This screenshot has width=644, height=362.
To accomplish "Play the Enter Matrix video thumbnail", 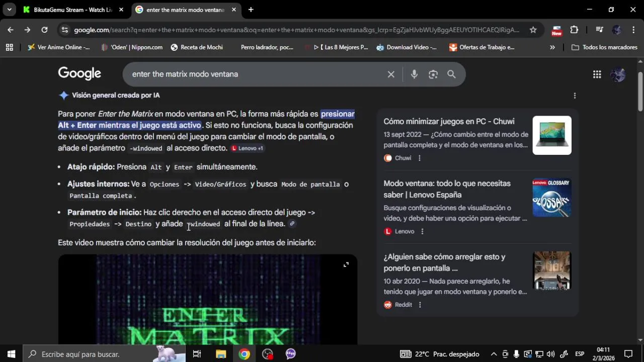I will tap(208, 300).
